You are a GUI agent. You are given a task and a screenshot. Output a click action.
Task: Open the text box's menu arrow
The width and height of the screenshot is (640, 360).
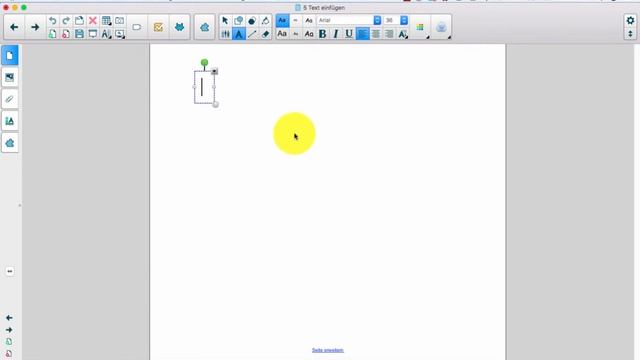point(214,71)
